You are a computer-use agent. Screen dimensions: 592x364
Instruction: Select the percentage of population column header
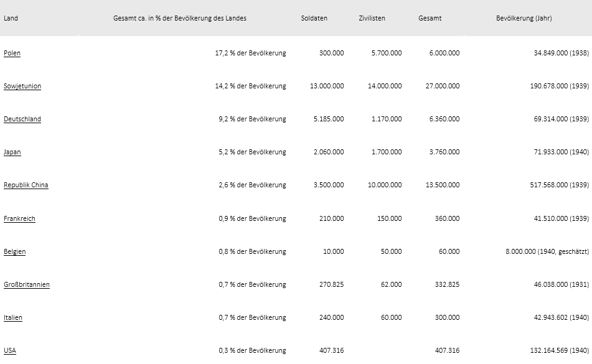click(180, 18)
